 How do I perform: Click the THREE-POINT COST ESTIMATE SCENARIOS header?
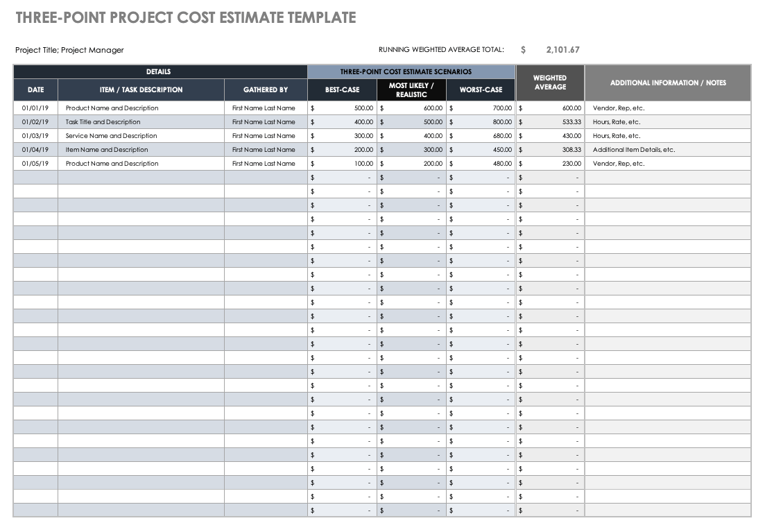point(411,71)
